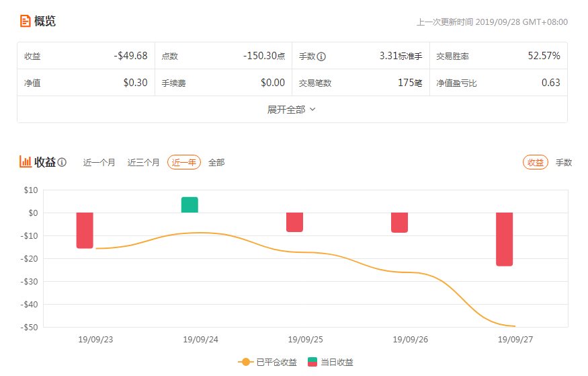The width and height of the screenshot is (588, 376).
Task: Click the 19/09/26 axis date label
Action: [x=410, y=340]
